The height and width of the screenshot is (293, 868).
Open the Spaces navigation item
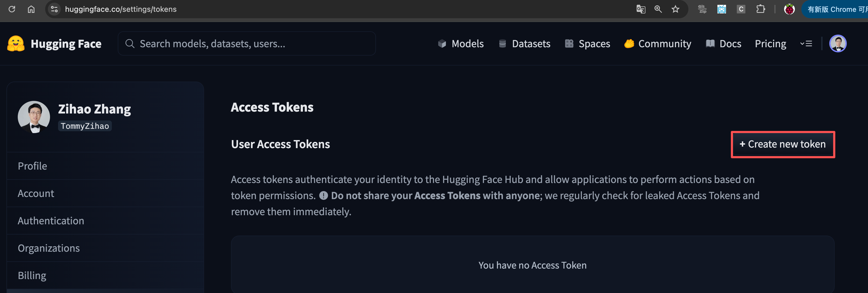coord(587,44)
